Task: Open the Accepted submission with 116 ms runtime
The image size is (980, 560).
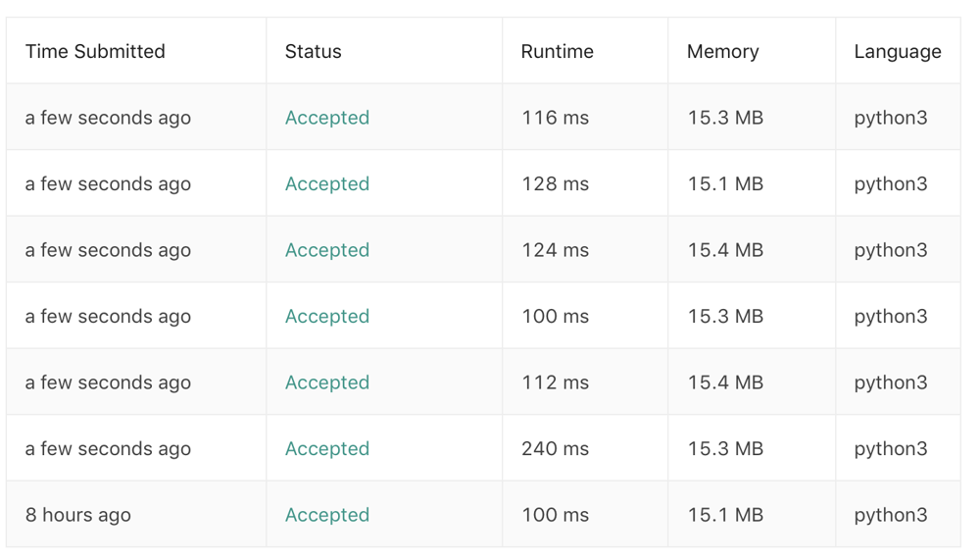Action: 327,118
